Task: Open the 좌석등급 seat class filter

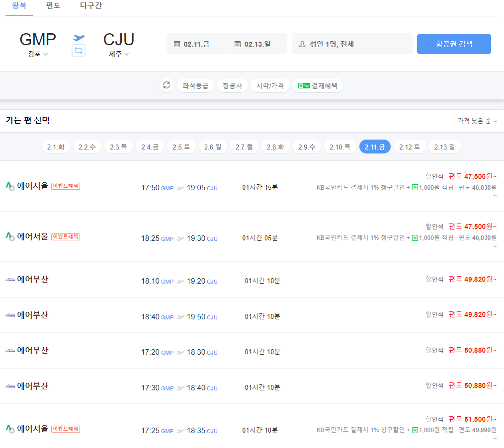Action: coord(195,86)
